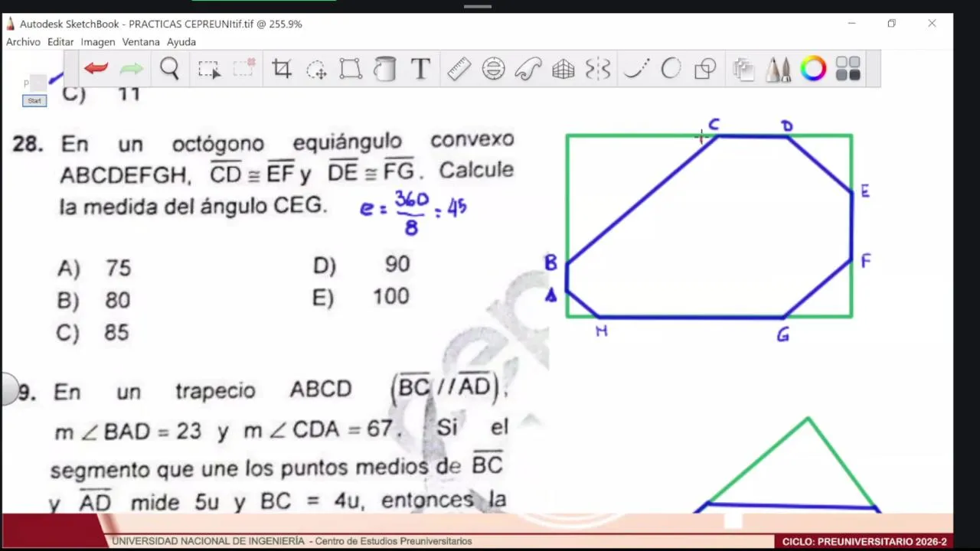The image size is (980, 551).
Task: Open the Shapes draw styles tool
Action: point(705,70)
